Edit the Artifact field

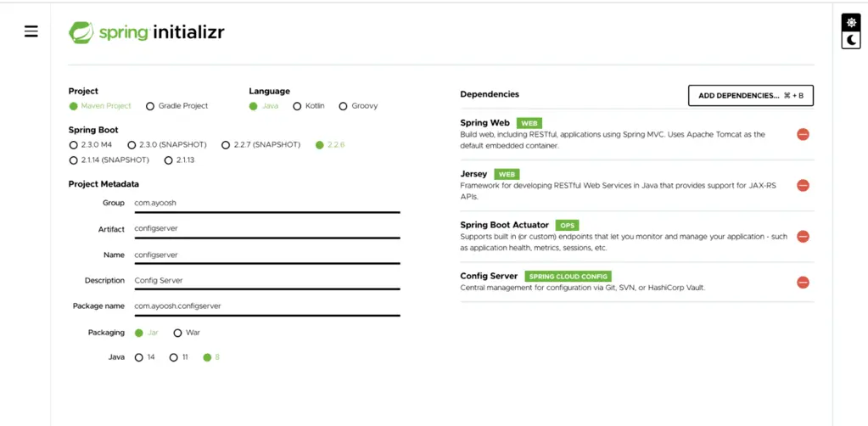tap(266, 229)
